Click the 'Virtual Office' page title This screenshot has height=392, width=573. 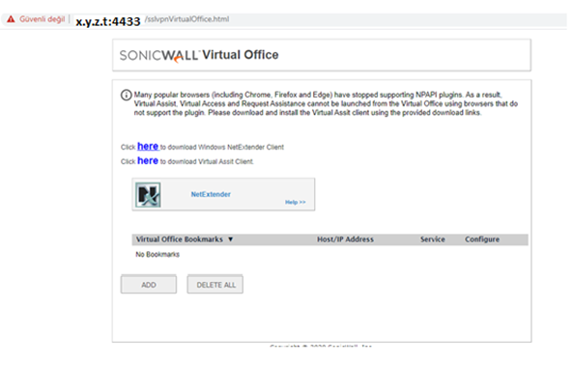(x=240, y=55)
